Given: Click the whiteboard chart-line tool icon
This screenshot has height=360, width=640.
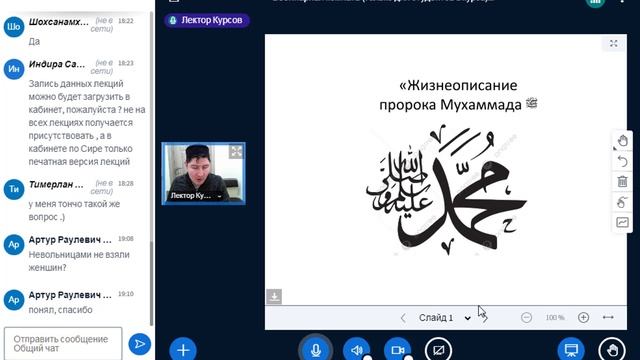Looking at the screenshot, I should pos(622,222).
